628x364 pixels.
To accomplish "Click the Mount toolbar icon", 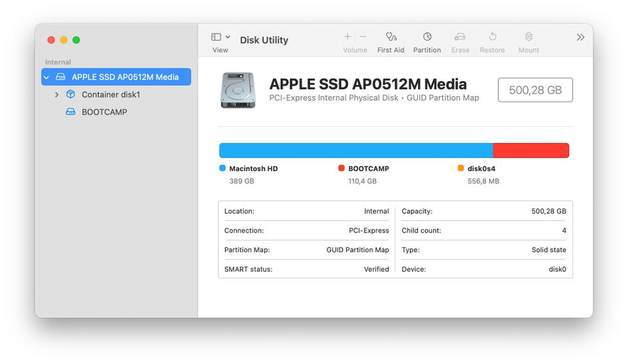I will click(529, 37).
